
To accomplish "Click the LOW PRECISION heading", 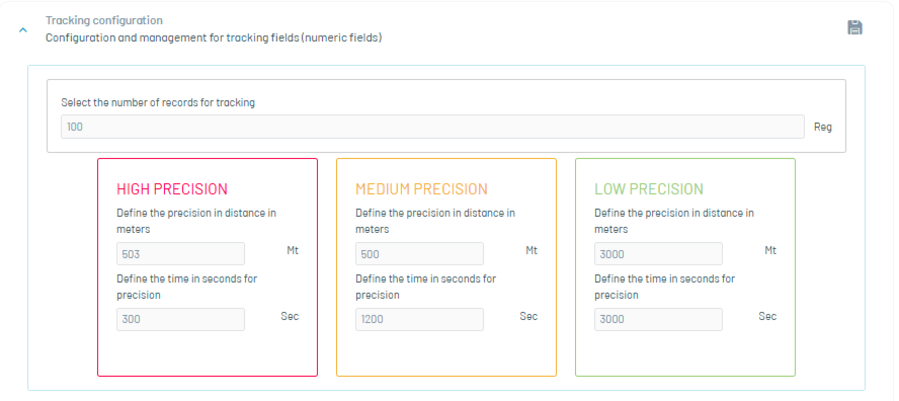I will click(x=648, y=189).
